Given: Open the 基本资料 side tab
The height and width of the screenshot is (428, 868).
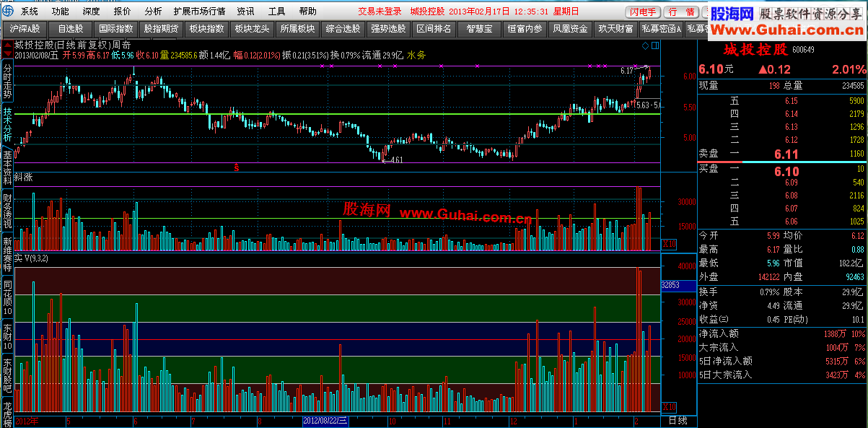Looking at the screenshot, I should (x=7, y=167).
